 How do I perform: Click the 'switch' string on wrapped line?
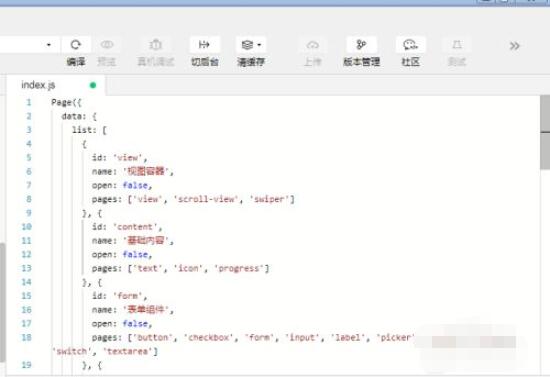click(72, 351)
